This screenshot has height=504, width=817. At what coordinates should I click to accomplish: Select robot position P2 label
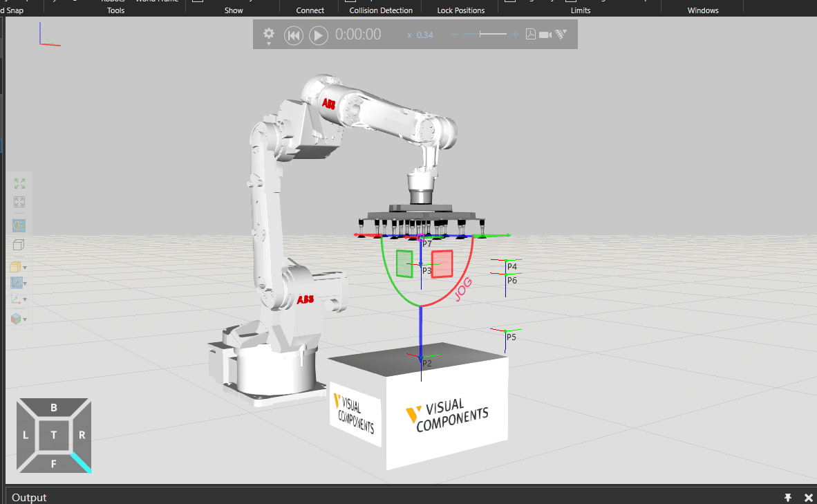426,363
